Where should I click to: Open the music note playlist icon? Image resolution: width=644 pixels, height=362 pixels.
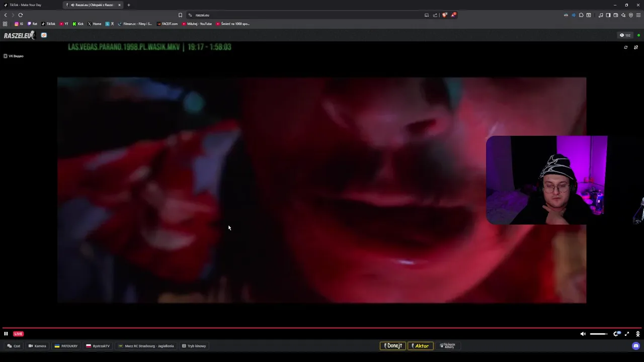601,15
